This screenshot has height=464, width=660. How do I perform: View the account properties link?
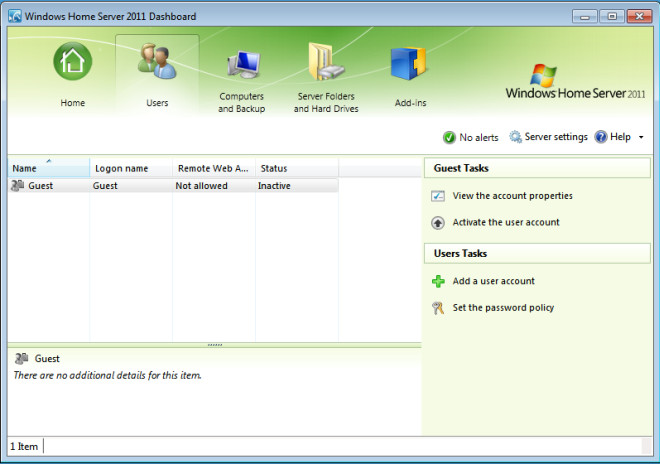coord(512,196)
